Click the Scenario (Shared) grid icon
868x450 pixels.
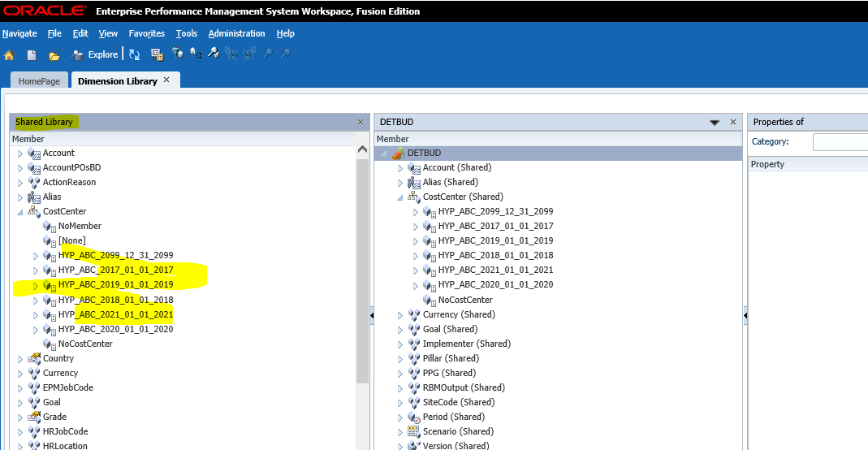(414, 432)
